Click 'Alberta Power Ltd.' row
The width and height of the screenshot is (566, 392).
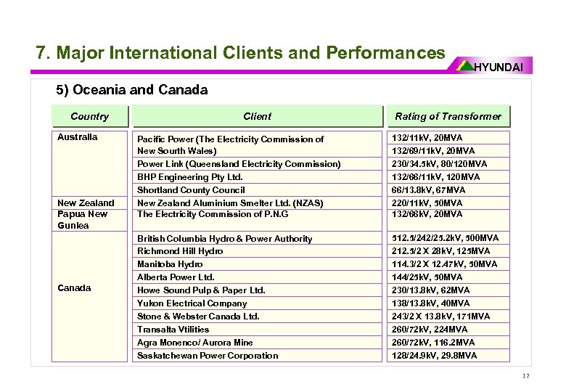tap(257, 277)
